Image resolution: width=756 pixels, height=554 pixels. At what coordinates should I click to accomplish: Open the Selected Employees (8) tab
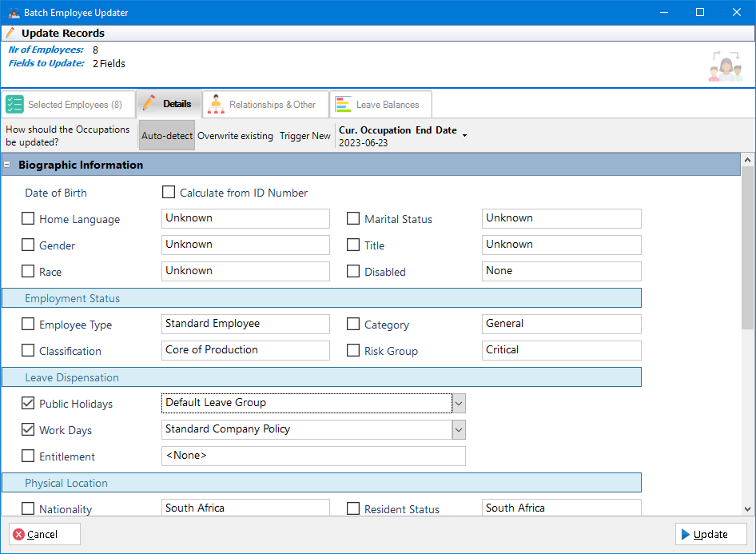pos(68,104)
